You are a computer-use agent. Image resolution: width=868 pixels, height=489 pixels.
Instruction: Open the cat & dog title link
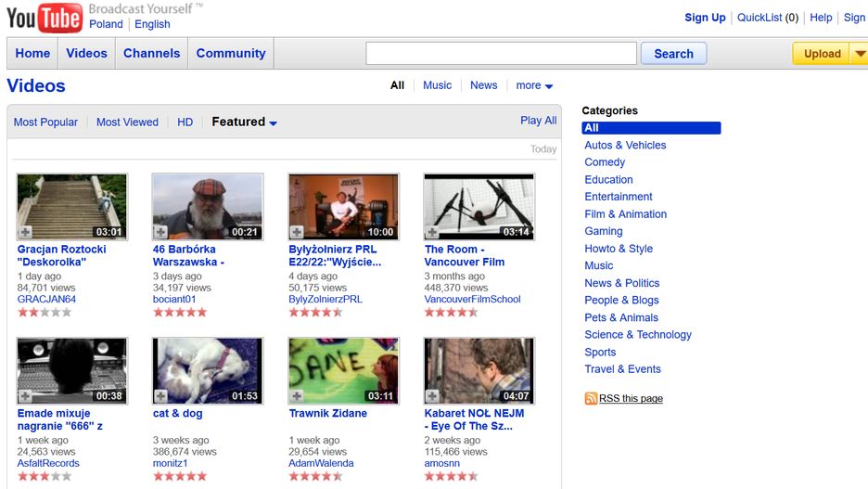coord(178,413)
